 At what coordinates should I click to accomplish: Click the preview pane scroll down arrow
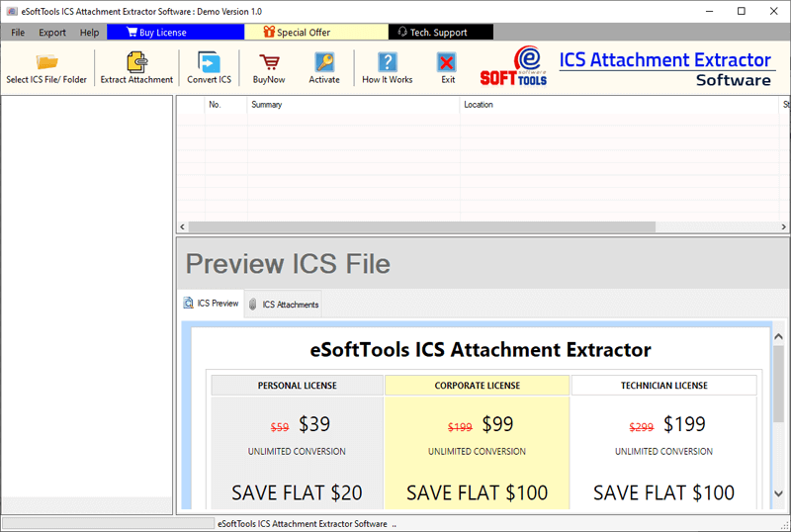click(778, 493)
